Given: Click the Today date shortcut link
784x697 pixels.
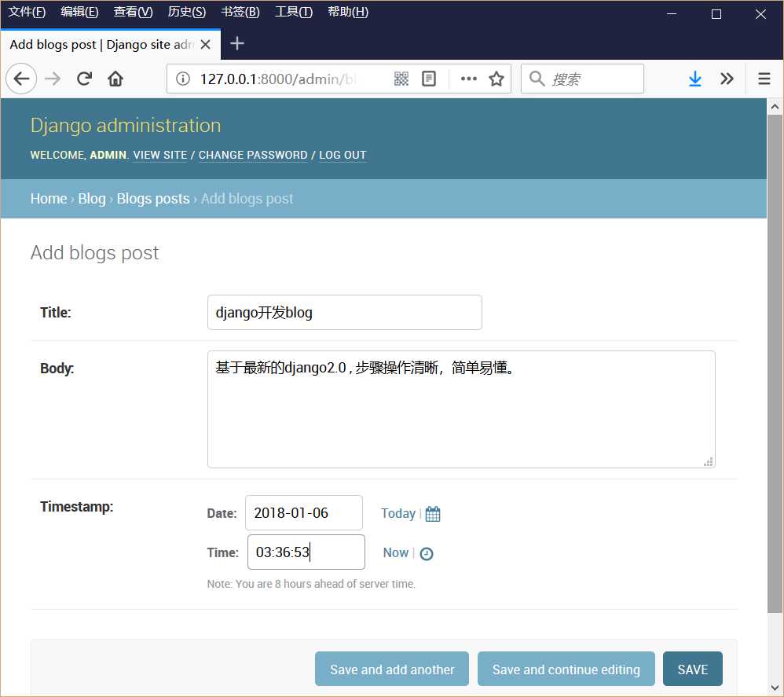Looking at the screenshot, I should [x=398, y=513].
